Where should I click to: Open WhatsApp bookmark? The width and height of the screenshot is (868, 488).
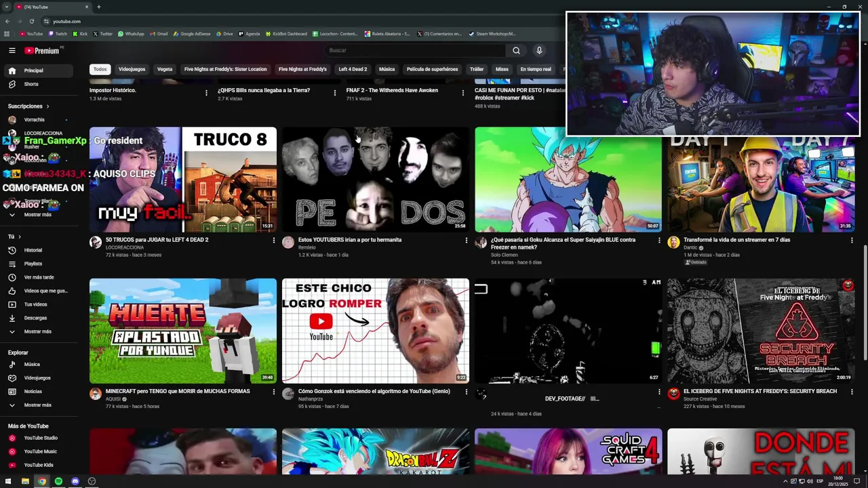point(131,34)
